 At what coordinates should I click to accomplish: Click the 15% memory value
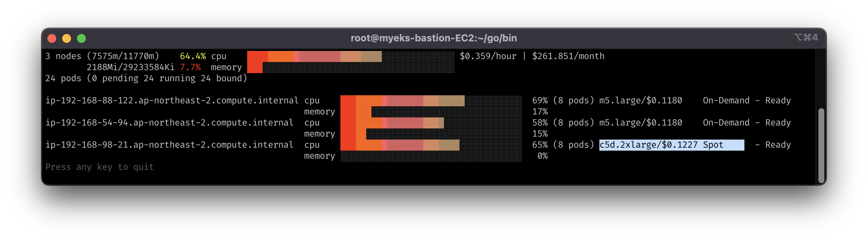(540, 134)
